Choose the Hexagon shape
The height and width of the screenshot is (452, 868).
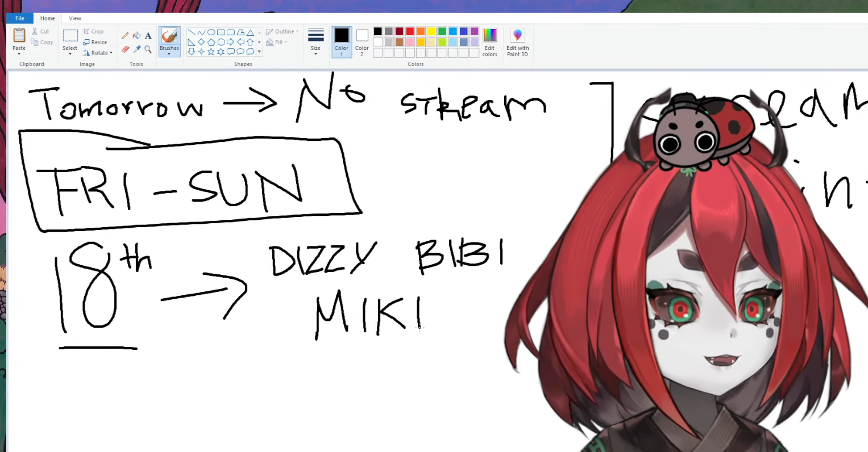(221, 42)
